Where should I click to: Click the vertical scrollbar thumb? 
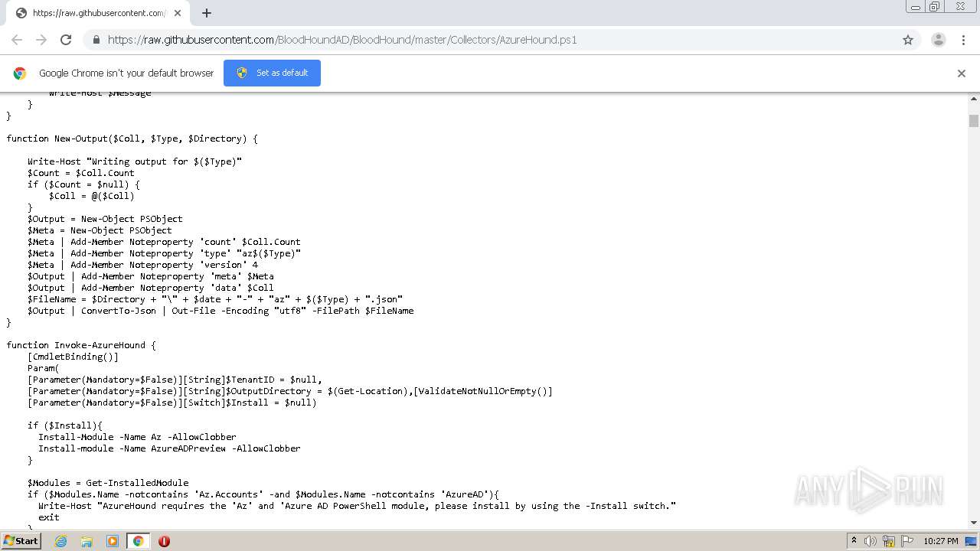[x=974, y=120]
